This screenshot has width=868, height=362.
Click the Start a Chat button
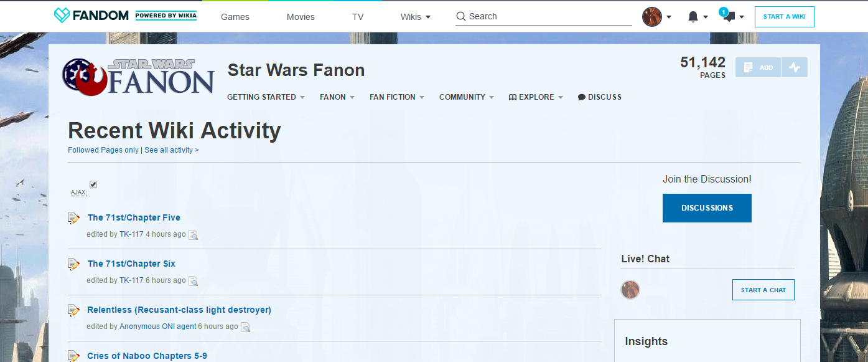pos(763,290)
